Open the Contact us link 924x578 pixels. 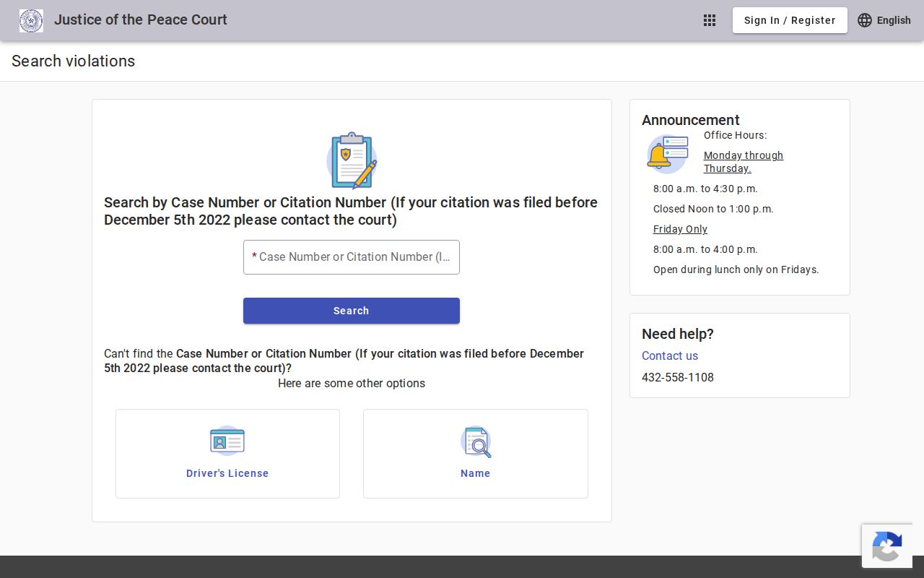[670, 355]
